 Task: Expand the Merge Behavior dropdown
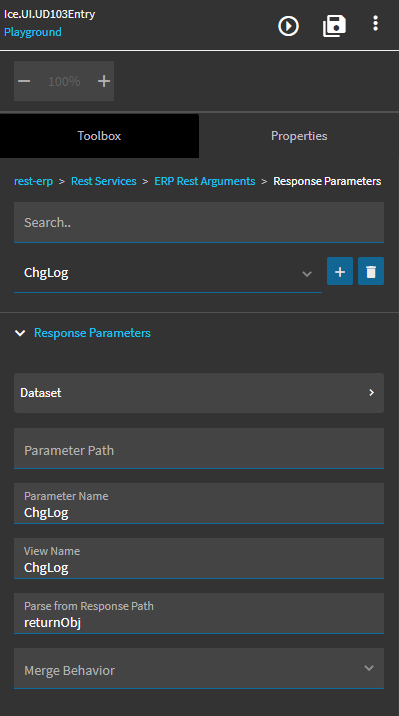coord(199,669)
